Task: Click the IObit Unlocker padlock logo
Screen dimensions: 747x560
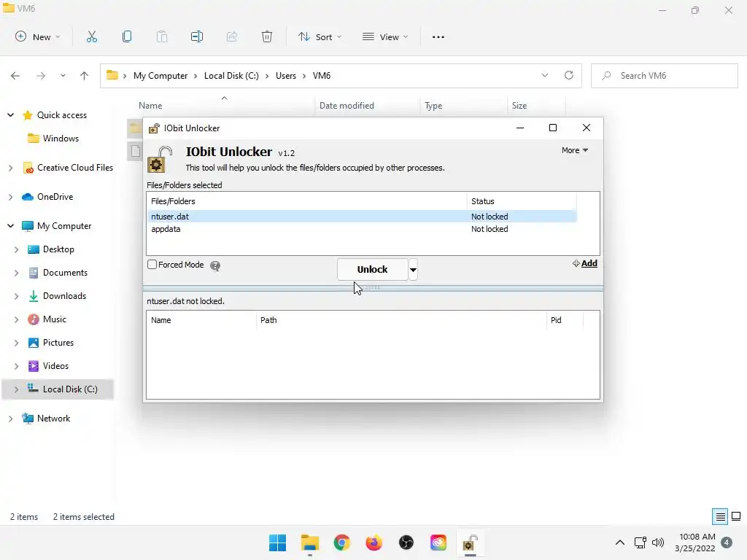Action: (160, 159)
